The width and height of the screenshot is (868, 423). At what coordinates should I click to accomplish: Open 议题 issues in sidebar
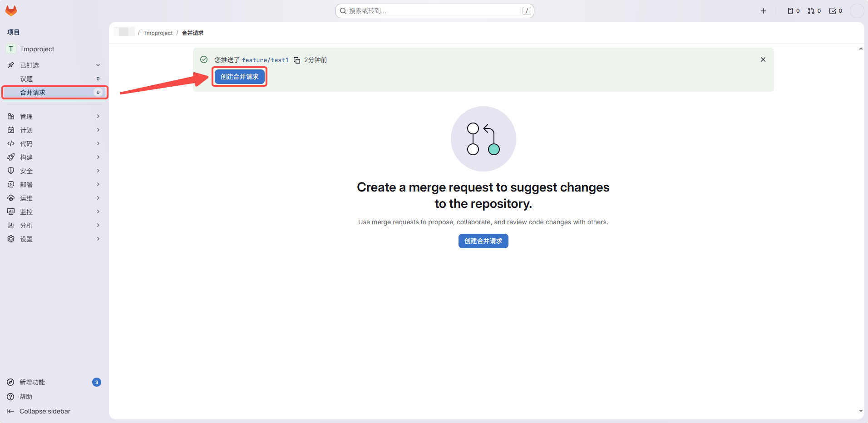(26, 79)
